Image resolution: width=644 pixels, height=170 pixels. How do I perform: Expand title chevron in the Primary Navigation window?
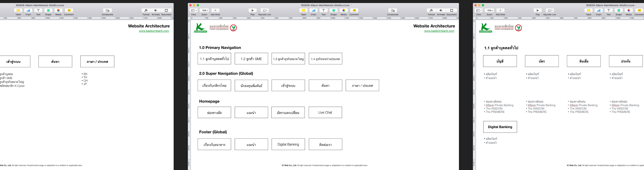click(351, 5)
